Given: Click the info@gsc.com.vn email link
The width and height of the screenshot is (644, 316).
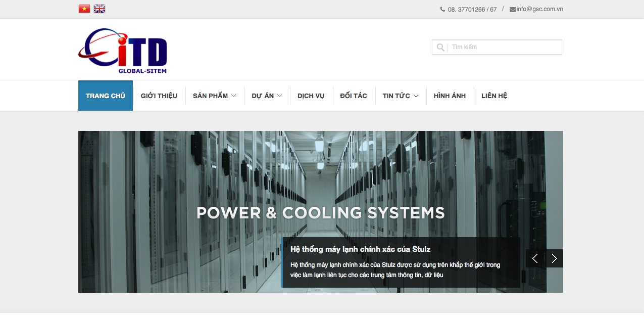Looking at the screenshot, I should tap(539, 9).
